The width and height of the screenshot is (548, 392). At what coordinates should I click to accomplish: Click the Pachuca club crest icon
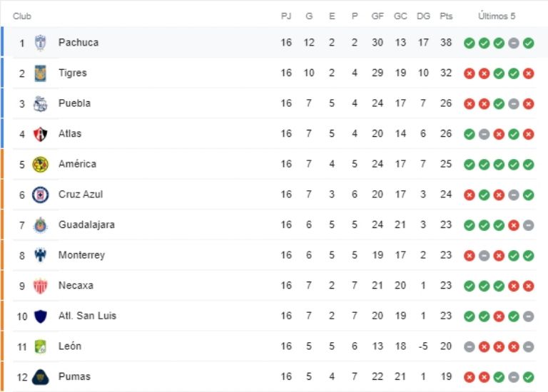(41, 43)
